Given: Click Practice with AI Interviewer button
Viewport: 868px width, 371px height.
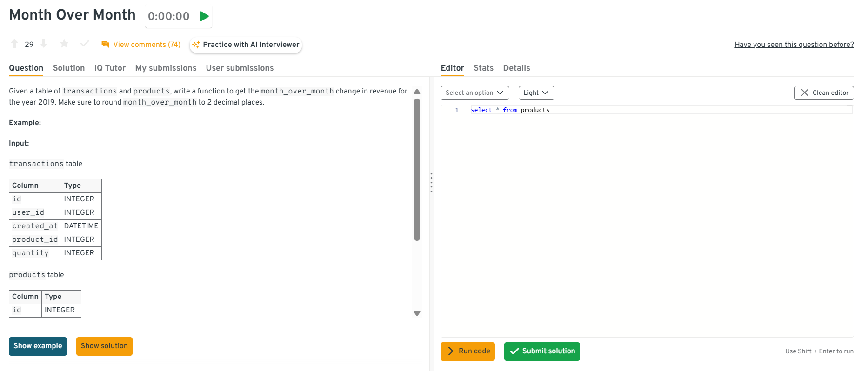Looking at the screenshot, I should (246, 45).
